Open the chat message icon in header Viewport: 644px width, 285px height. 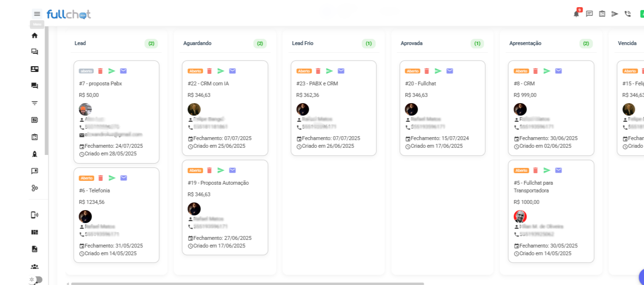click(x=589, y=14)
